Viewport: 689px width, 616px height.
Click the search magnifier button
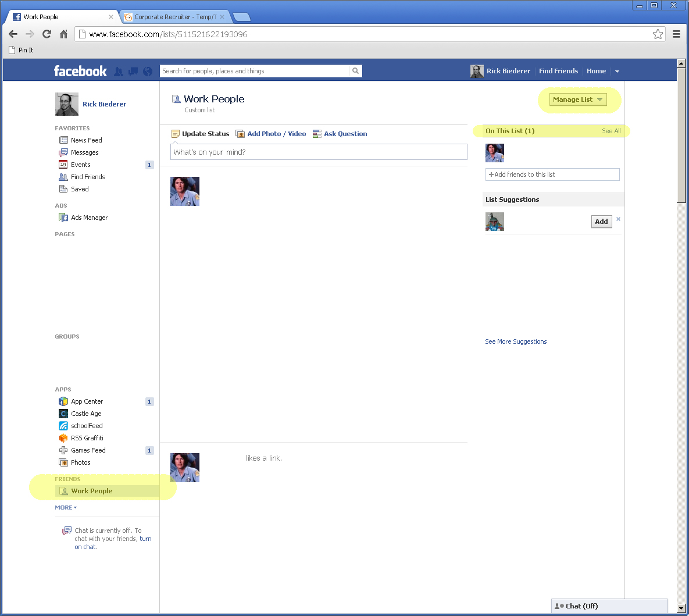click(355, 71)
